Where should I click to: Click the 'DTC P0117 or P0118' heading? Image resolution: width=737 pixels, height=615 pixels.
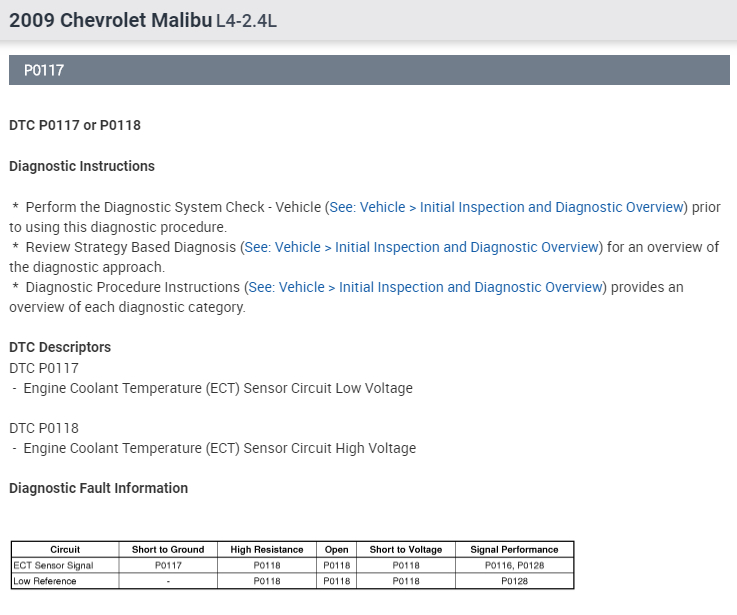tap(75, 125)
